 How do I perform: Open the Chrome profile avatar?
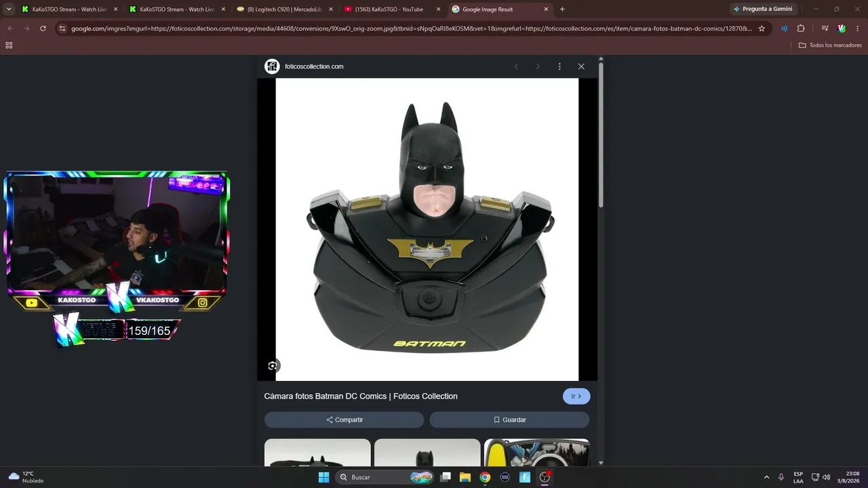tap(842, 28)
